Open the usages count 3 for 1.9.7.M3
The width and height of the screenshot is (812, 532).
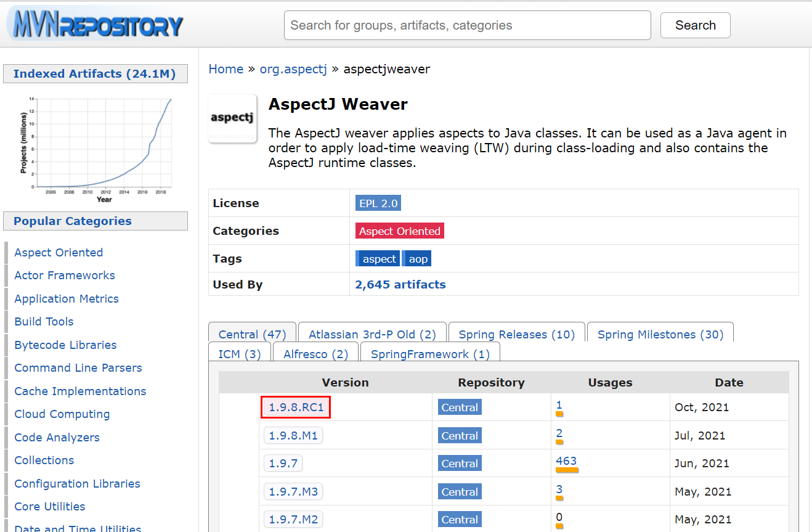point(559,489)
